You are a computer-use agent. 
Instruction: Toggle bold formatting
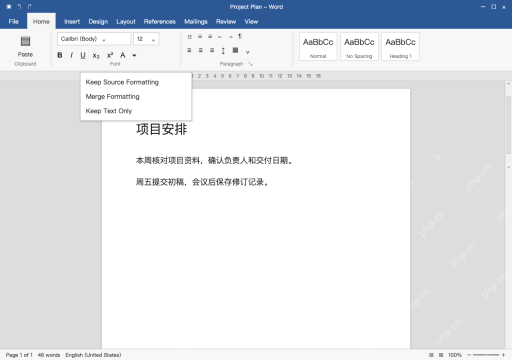coord(60,55)
